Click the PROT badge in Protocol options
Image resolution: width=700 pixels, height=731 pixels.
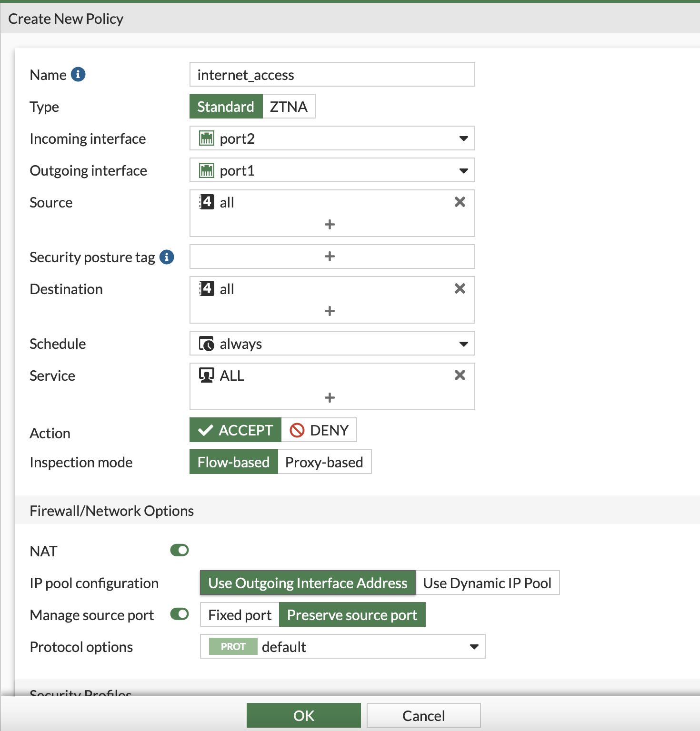[233, 646]
